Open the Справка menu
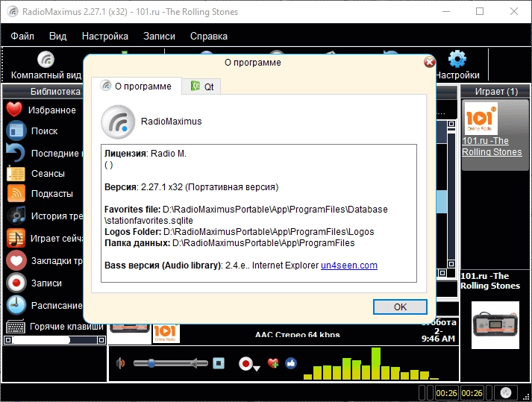This screenshot has width=532, height=402. click(209, 36)
